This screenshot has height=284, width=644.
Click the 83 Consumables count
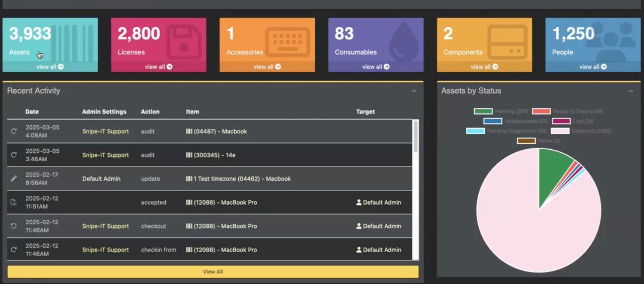344,34
